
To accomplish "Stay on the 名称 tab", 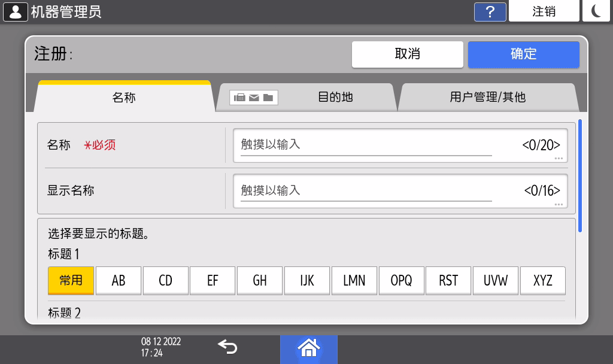I will [x=123, y=97].
